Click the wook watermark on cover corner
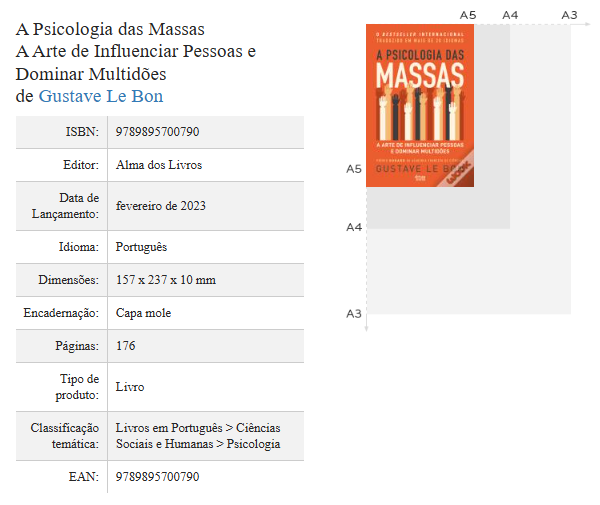The height and width of the screenshot is (505, 600). 459,171
